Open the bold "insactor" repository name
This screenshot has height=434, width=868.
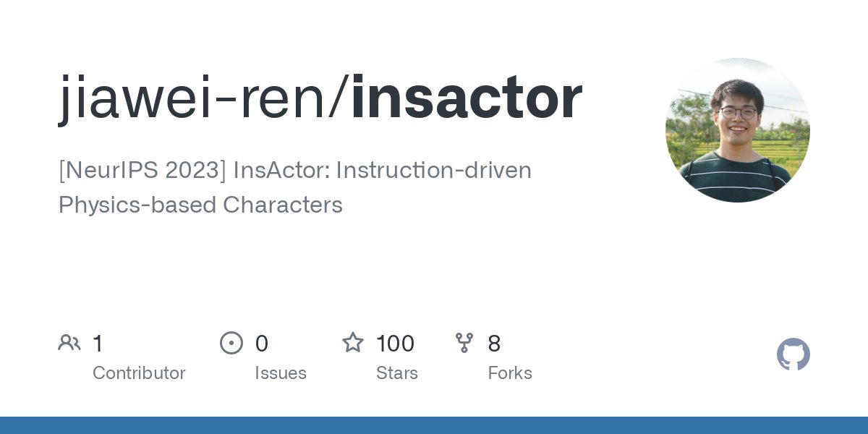pos(467,98)
